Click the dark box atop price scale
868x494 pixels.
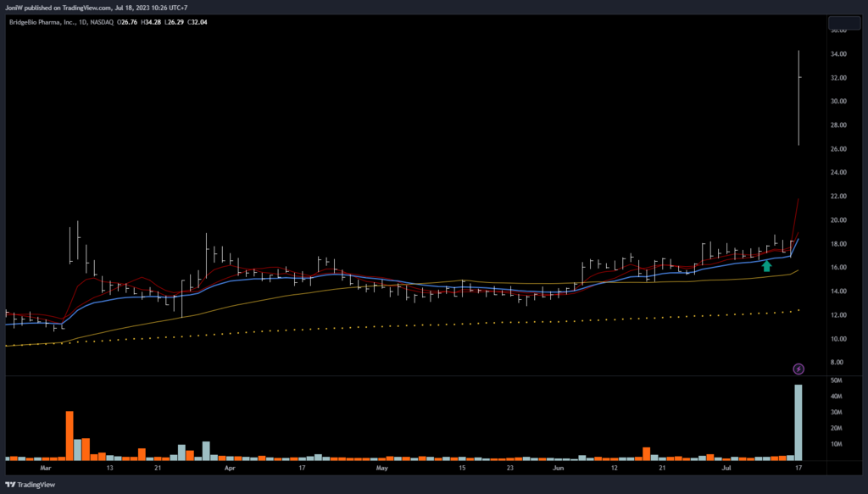843,23
